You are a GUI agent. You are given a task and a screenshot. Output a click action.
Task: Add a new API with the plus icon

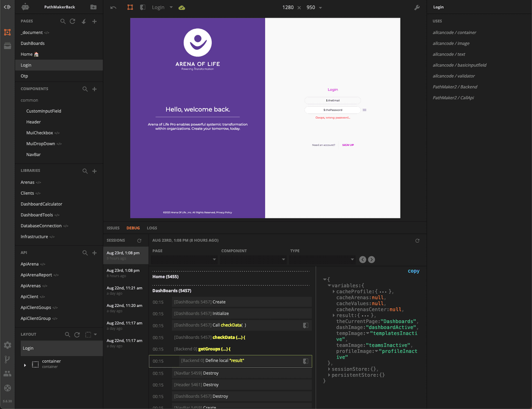point(95,253)
